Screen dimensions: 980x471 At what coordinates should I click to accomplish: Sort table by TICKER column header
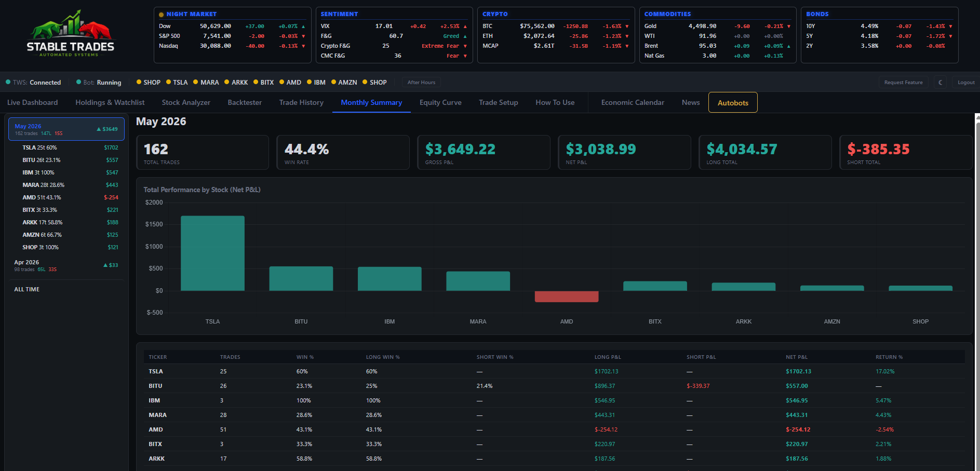(158, 357)
